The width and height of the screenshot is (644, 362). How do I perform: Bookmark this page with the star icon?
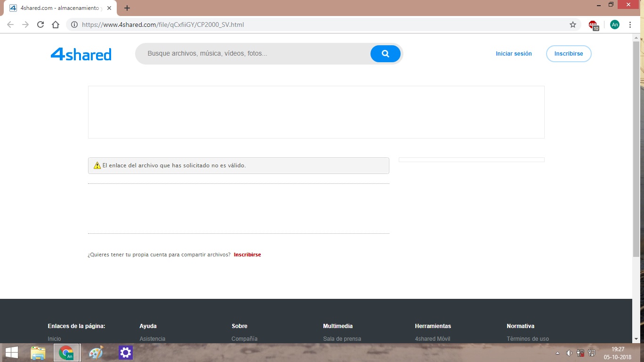(x=573, y=25)
